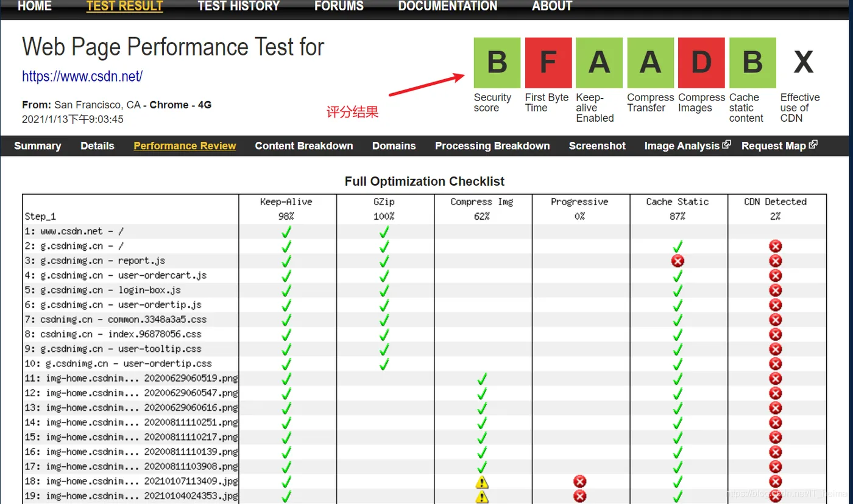The width and height of the screenshot is (853, 504).
Task: Select GZip checkmark for login-box.js
Action: tap(384, 290)
